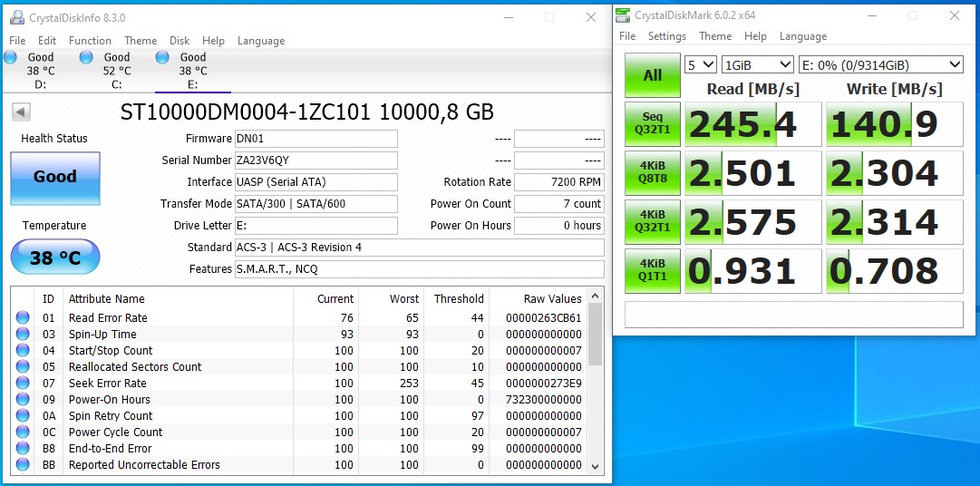Click the Features field S.M.A.R.T., NCQ

420,269
